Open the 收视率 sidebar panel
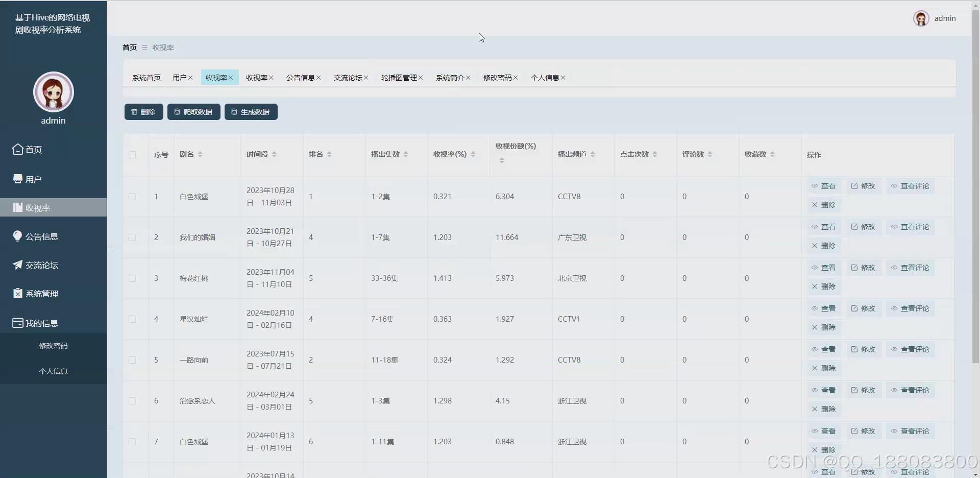980x478 pixels. 36,207
